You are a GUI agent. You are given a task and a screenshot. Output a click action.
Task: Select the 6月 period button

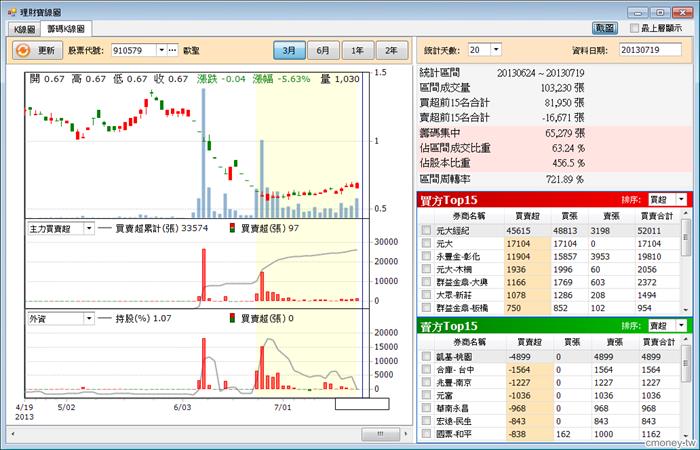click(x=323, y=50)
